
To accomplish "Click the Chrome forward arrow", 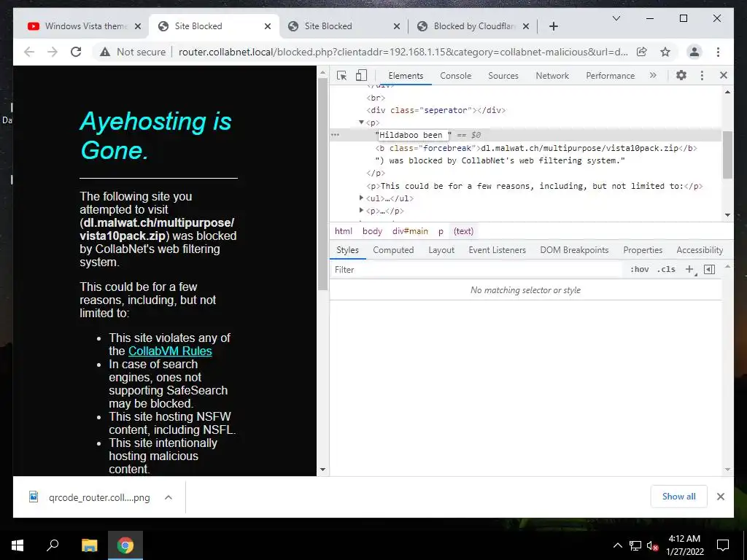I will 53,52.
